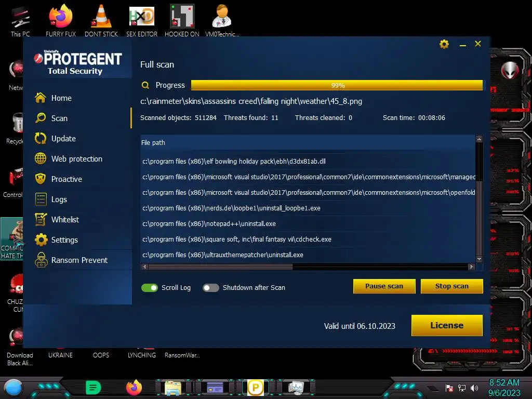
Task: Open settings via title bar gear icon
Action: coord(444,44)
